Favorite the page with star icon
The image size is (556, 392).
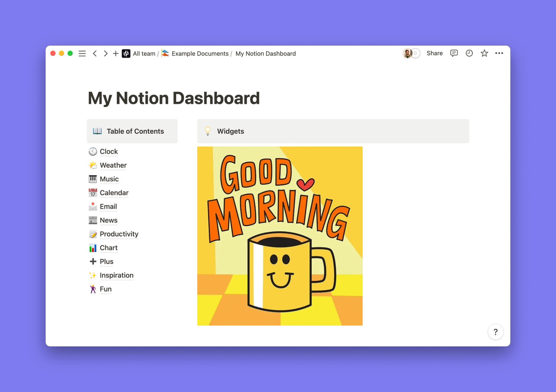click(x=484, y=53)
